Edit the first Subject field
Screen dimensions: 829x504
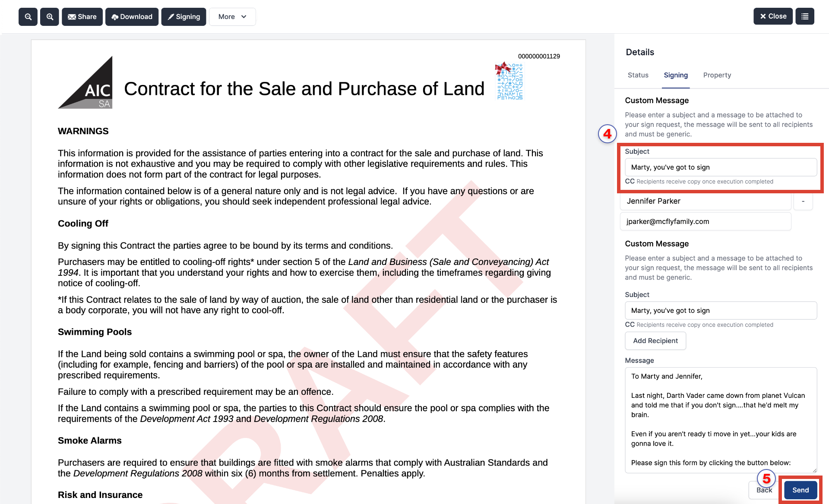(x=721, y=167)
